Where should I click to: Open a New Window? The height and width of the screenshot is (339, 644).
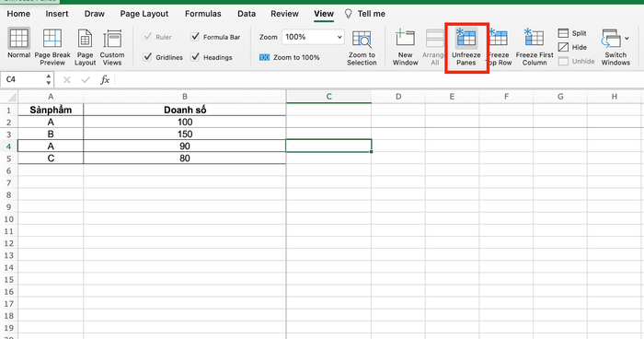[x=405, y=47]
